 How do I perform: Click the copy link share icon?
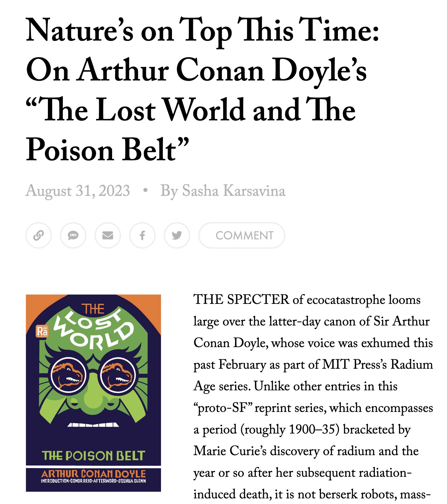coord(39,235)
